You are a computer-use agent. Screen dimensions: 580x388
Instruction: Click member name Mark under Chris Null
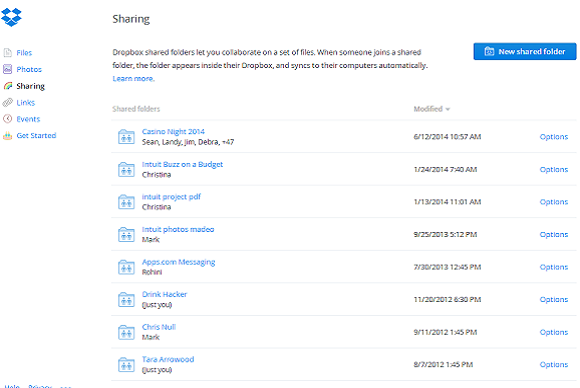[151, 337]
